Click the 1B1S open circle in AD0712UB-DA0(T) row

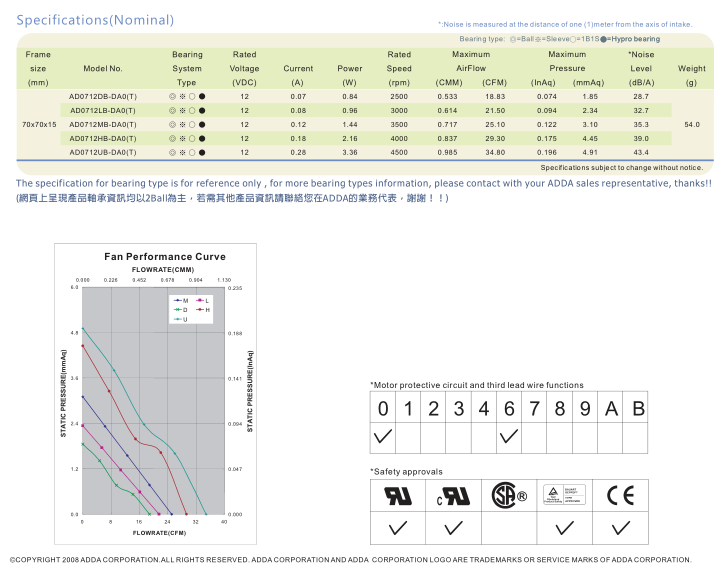[192, 152]
